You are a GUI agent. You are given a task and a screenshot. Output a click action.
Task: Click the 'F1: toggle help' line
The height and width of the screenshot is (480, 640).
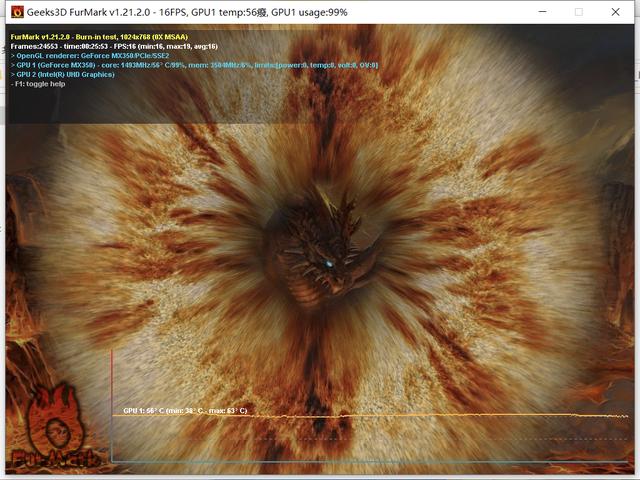(42, 84)
